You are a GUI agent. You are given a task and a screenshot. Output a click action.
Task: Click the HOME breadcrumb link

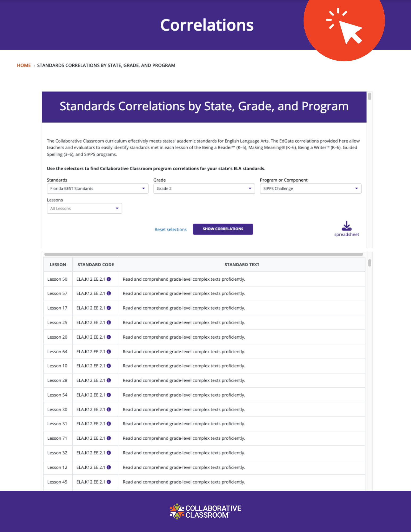(x=24, y=65)
